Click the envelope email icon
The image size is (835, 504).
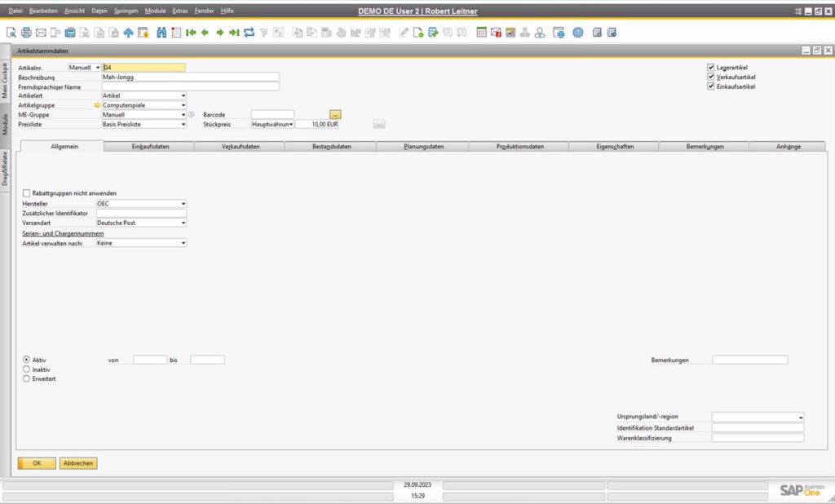pyautogui.click(x=41, y=33)
